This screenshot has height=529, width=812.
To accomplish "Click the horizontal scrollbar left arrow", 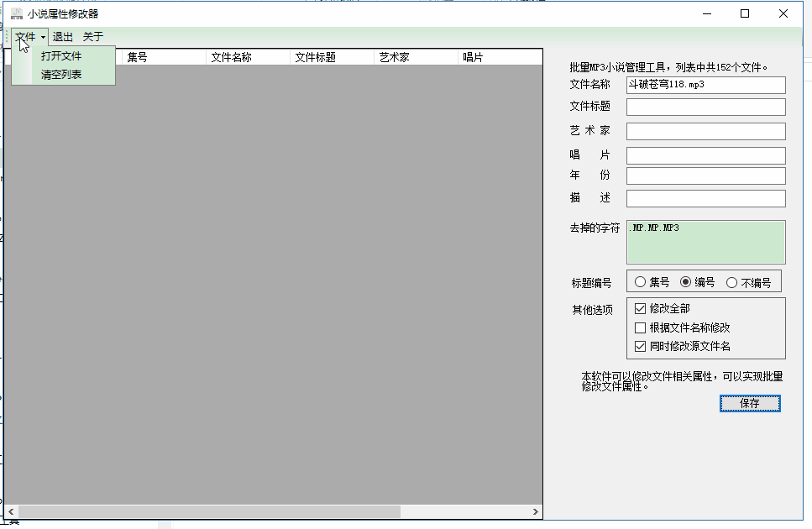I will (11, 511).
